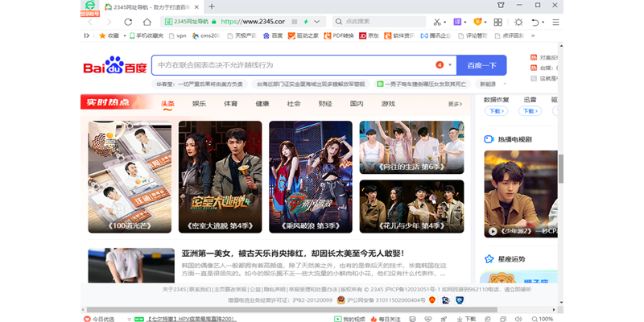Show more bookmarks with the » chevron

[x=533, y=35]
